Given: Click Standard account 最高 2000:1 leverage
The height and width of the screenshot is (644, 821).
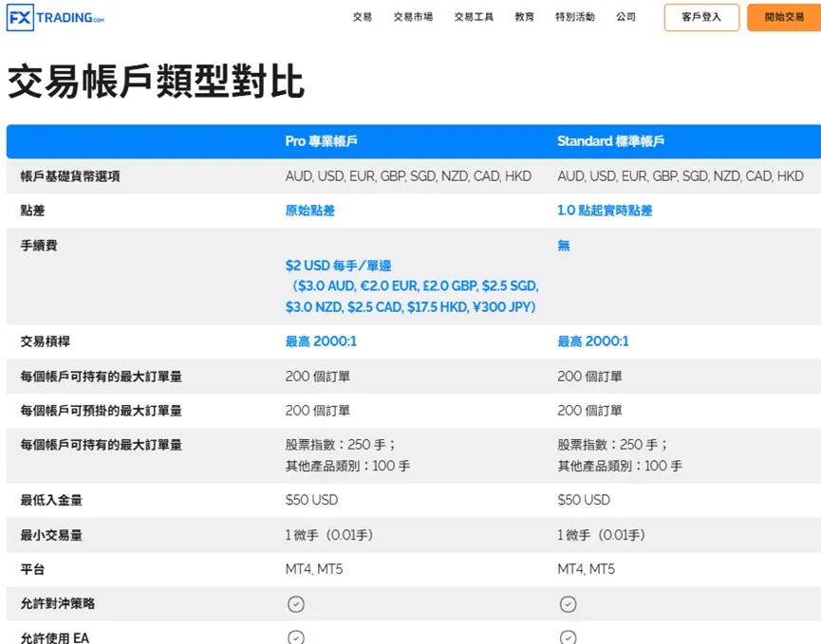Looking at the screenshot, I should coord(593,341).
